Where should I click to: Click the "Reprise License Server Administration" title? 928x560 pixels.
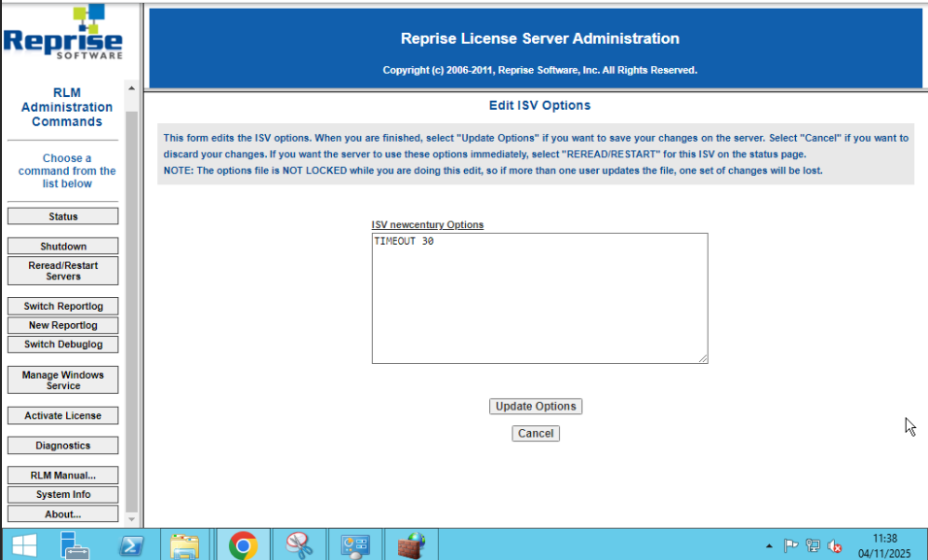540,39
